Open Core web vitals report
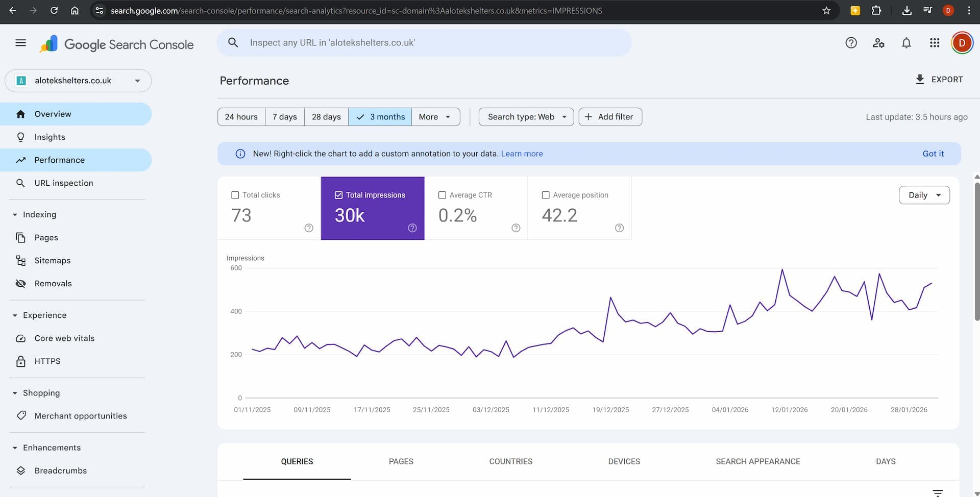Viewport: 980px width, 497px height. [x=64, y=338]
